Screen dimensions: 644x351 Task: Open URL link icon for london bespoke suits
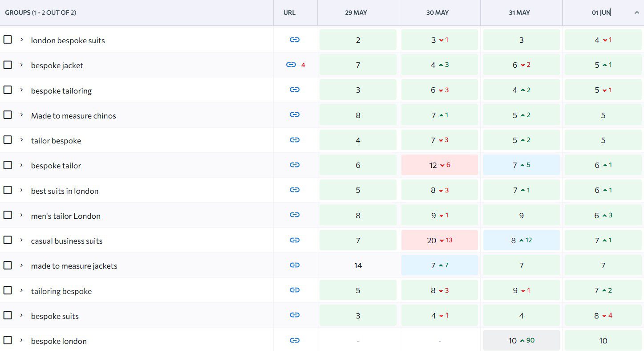(x=294, y=40)
